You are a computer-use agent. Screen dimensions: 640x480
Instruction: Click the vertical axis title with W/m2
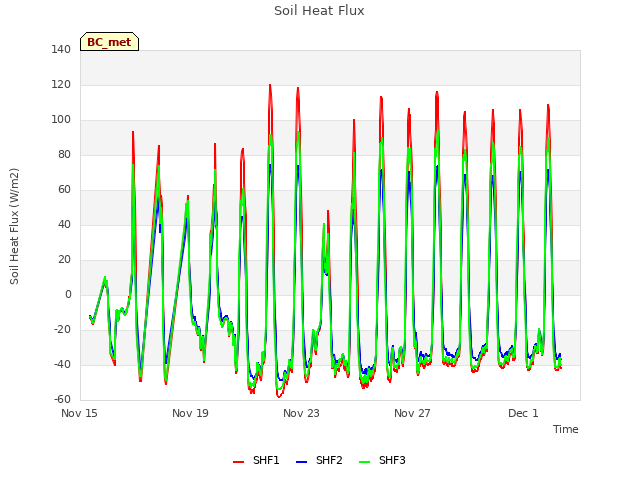(14, 226)
